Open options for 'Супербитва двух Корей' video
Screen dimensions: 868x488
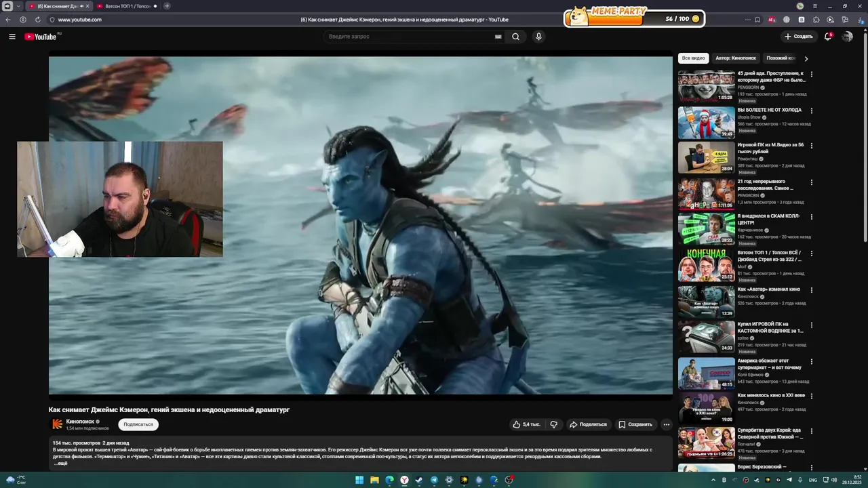(x=812, y=432)
